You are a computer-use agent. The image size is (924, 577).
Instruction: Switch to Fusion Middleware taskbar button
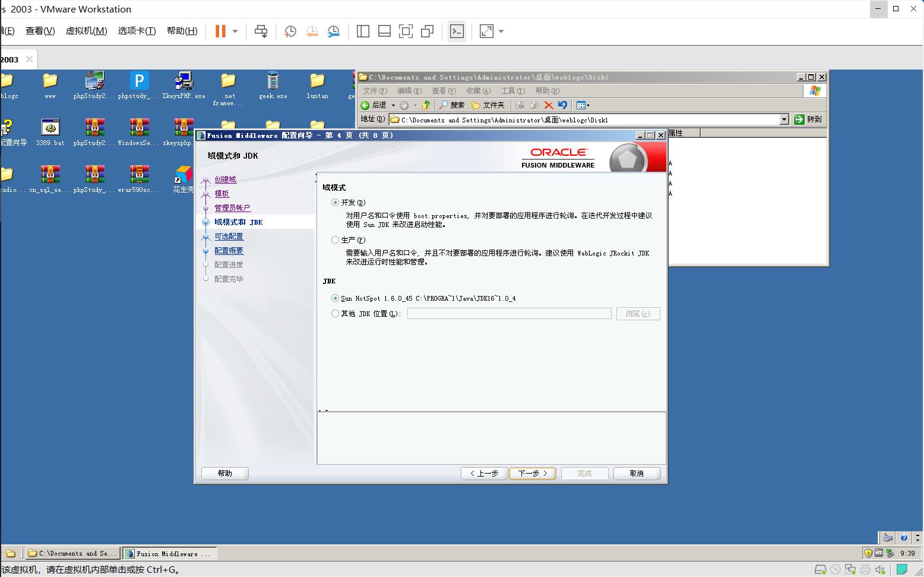coord(170,553)
